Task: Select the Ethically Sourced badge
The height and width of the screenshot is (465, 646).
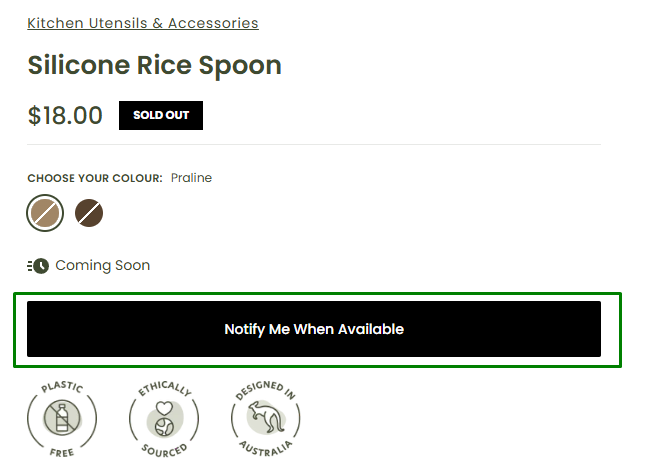Action: (164, 419)
